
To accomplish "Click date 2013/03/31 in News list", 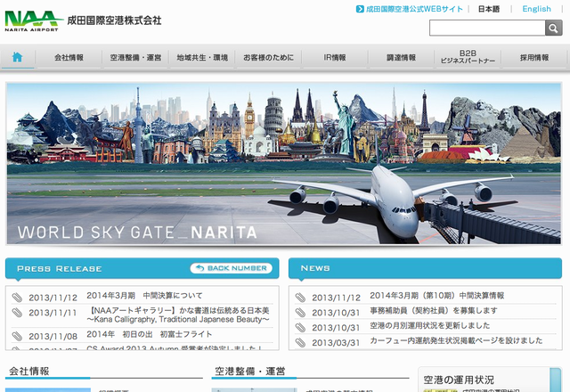I will (x=336, y=342).
